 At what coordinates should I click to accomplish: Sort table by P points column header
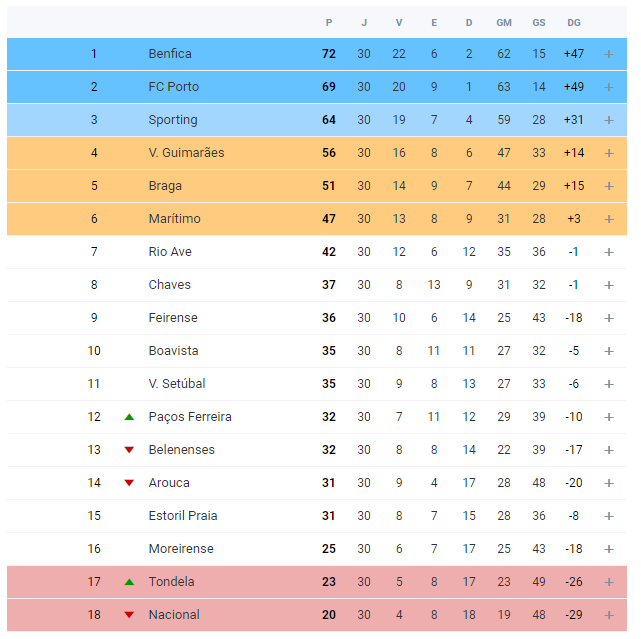click(329, 23)
